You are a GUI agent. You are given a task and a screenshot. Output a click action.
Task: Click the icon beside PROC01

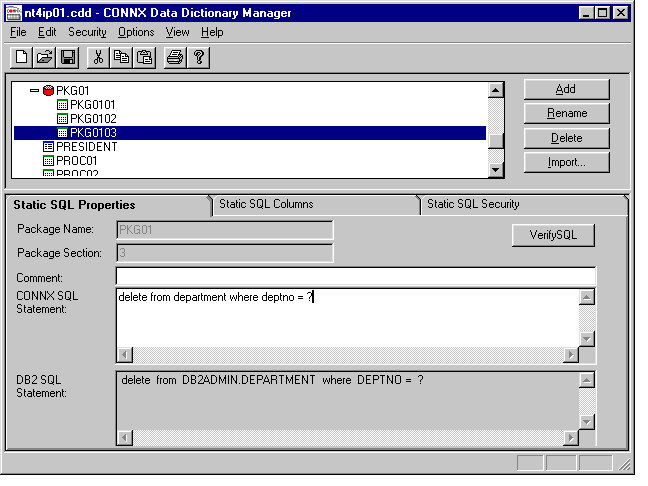pos(48,161)
